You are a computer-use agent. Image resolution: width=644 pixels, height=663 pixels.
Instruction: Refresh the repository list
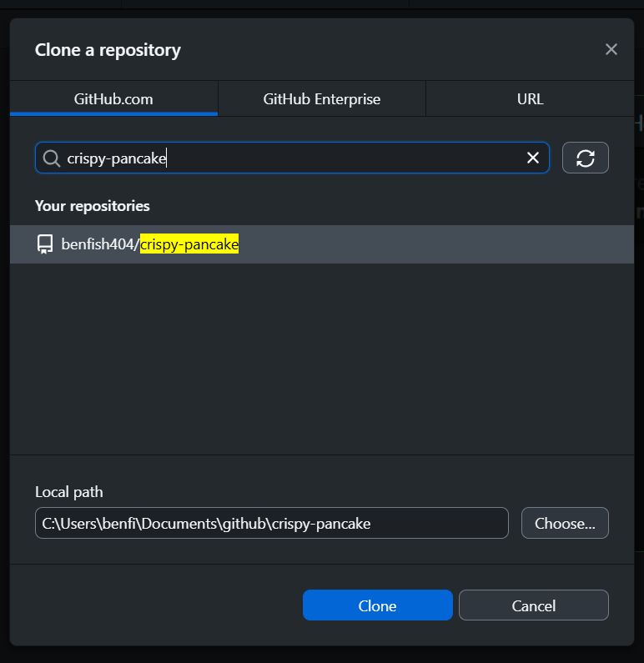[586, 158]
